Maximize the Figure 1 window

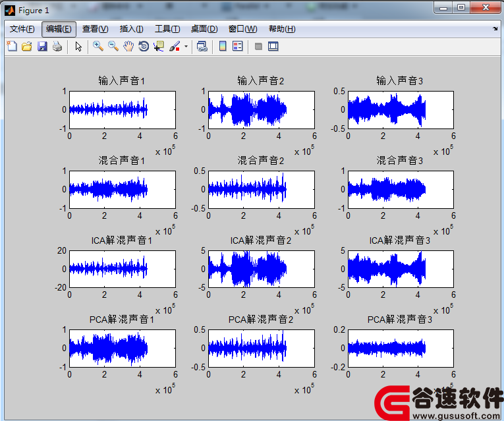pyautogui.click(x=461, y=8)
